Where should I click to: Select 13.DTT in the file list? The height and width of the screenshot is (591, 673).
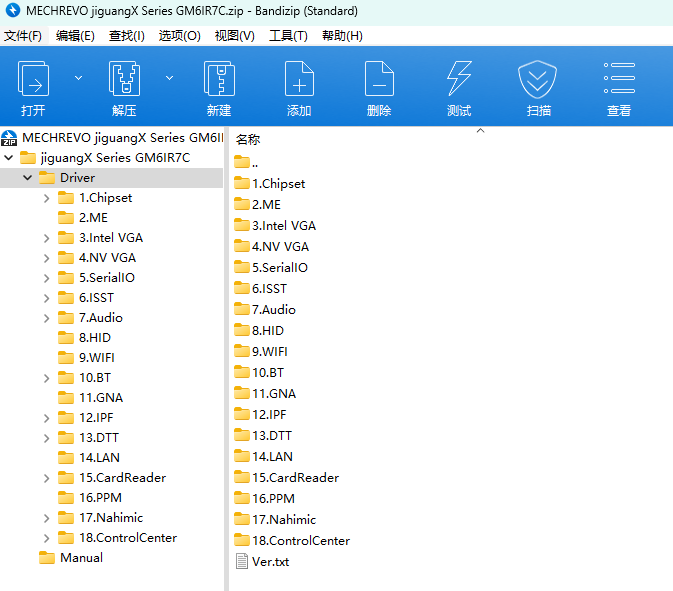263,436
